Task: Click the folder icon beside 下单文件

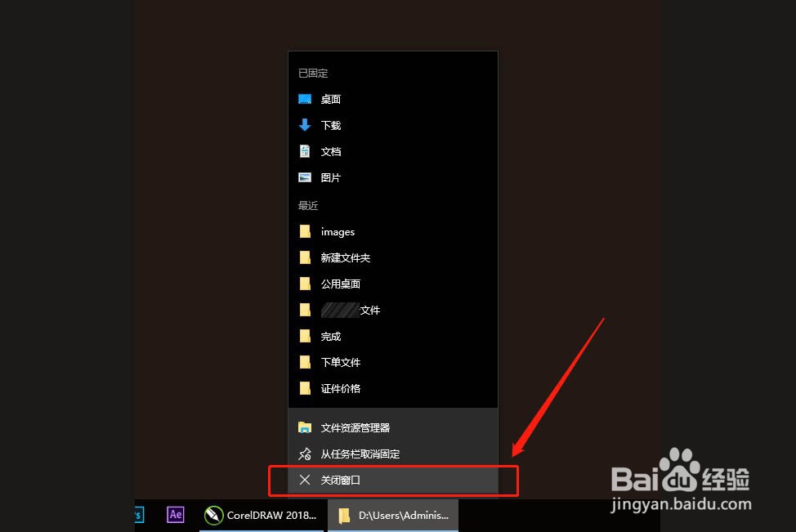Action: pyautogui.click(x=305, y=362)
